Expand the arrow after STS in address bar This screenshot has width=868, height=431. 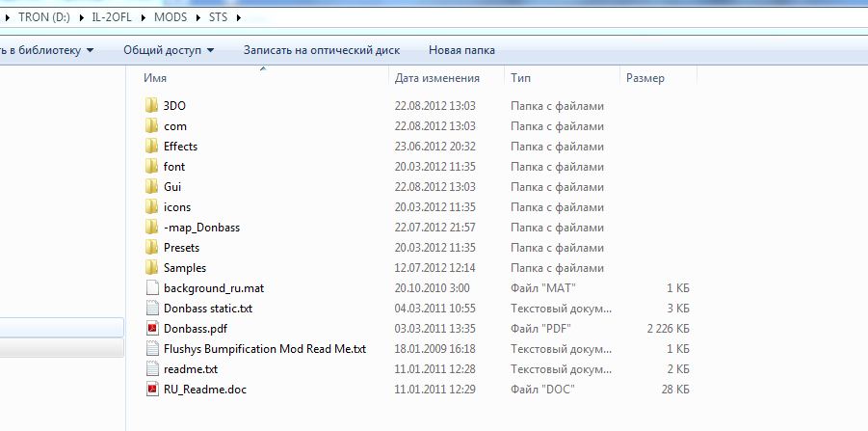[x=239, y=17]
